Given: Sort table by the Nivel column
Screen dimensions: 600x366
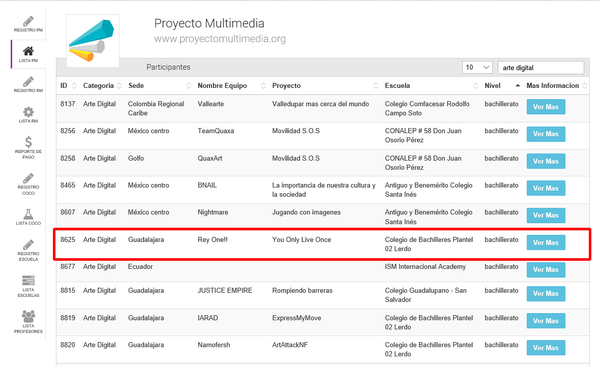Looking at the screenshot, I should click(x=502, y=86).
